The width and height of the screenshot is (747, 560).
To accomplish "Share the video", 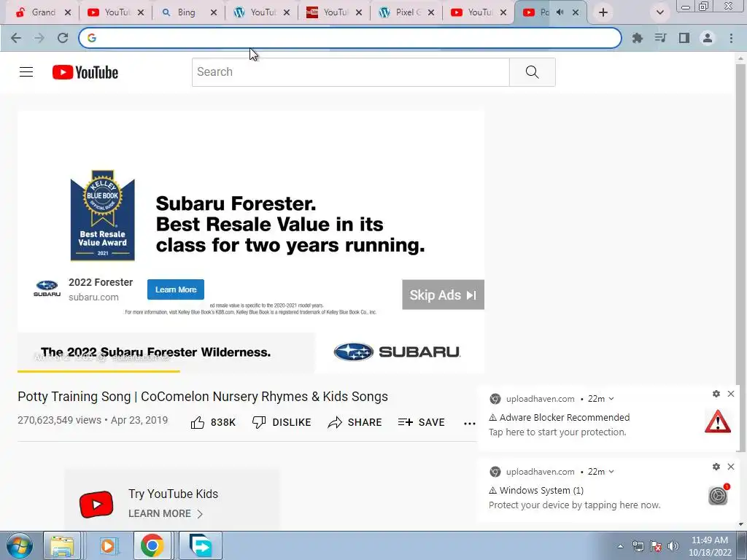I will coord(355,422).
